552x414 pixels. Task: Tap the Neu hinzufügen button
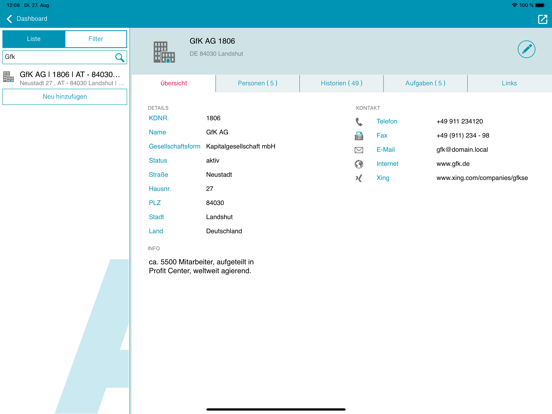coord(65,96)
